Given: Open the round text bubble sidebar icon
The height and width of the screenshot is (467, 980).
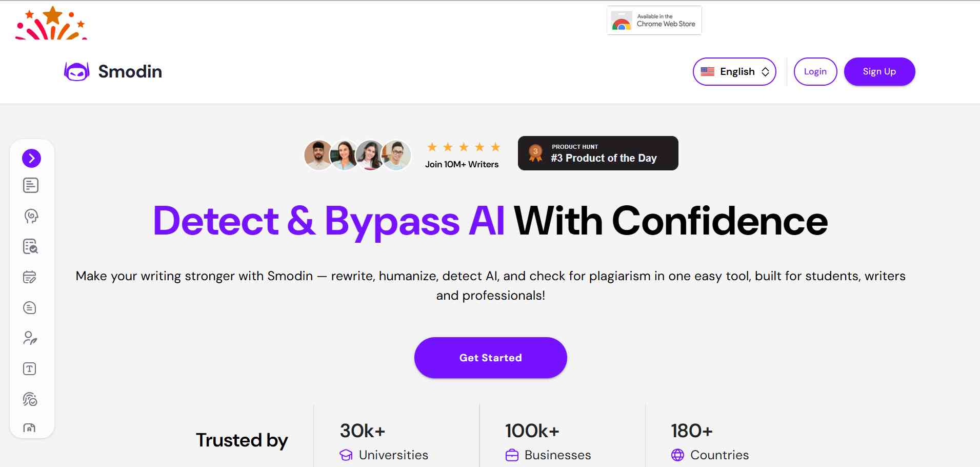Looking at the screenshot, I should pos(30,308).
